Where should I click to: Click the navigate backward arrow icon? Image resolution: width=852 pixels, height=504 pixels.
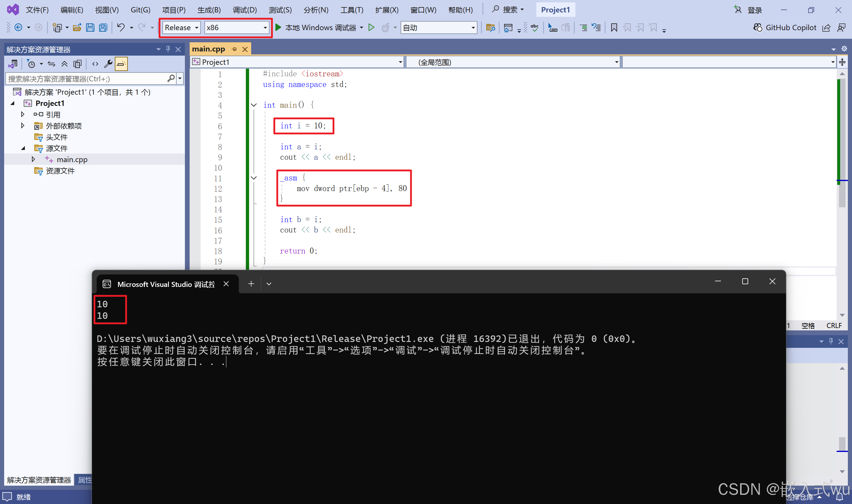click(x=18, y=28)
